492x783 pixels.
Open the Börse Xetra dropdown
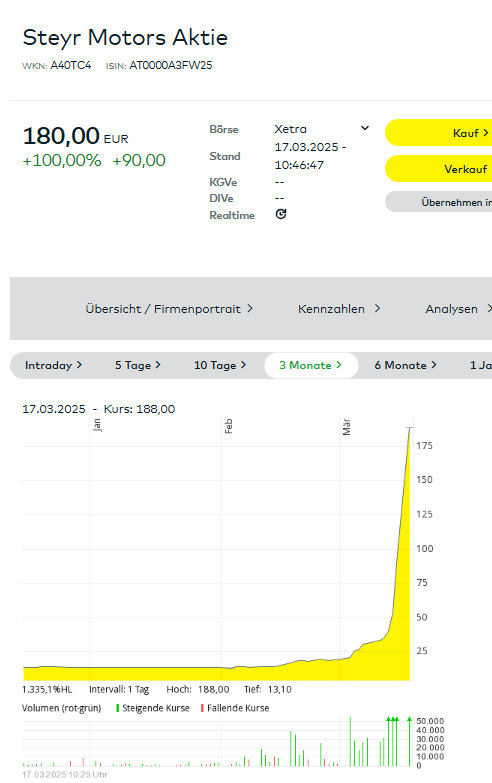(x=322, y=129)
